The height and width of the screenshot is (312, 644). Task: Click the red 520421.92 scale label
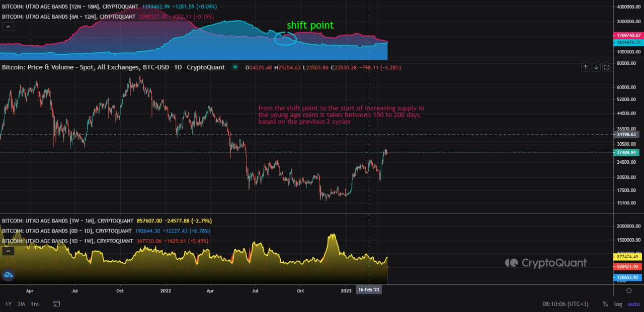[628, 267]
